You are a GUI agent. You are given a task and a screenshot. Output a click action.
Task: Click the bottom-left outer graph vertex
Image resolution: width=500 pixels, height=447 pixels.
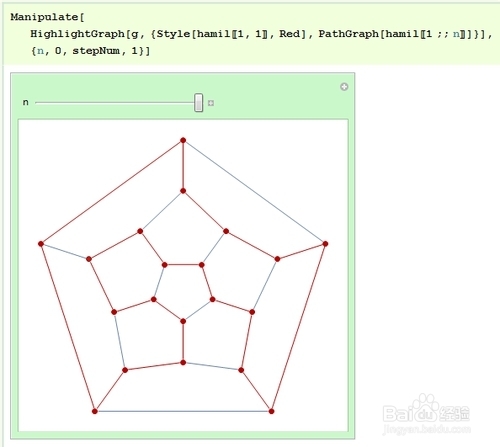tap(95, 411)
